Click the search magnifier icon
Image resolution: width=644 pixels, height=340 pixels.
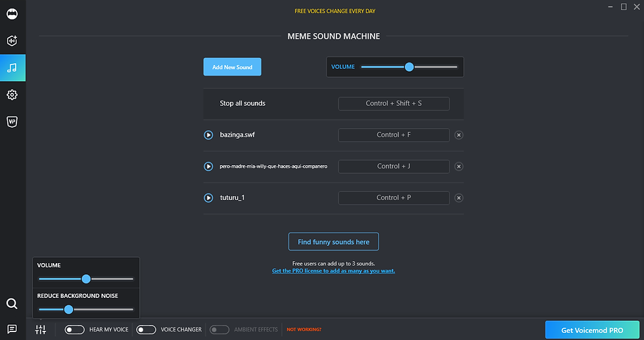click(12, 303)
